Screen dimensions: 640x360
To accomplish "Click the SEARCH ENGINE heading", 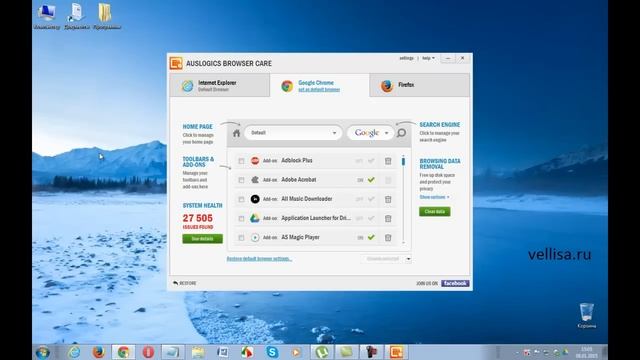I will [x=440, y=124].
